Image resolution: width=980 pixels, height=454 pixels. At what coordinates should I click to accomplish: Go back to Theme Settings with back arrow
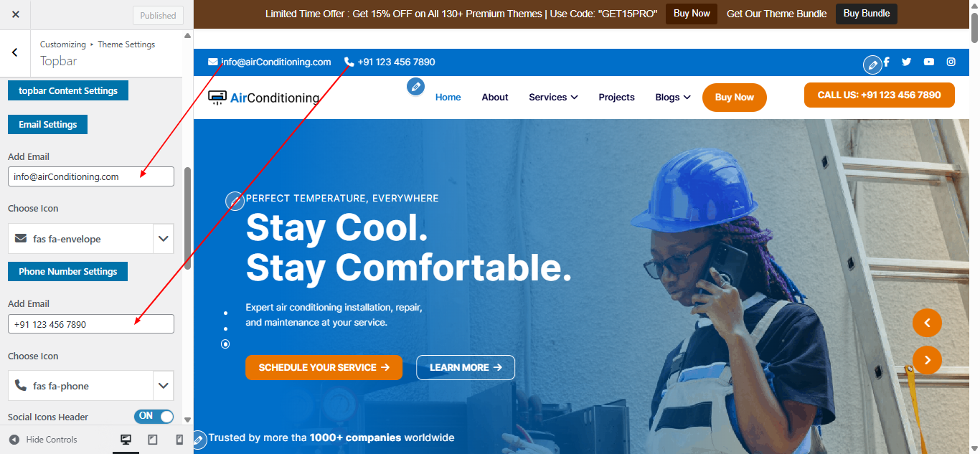[15, 52]
